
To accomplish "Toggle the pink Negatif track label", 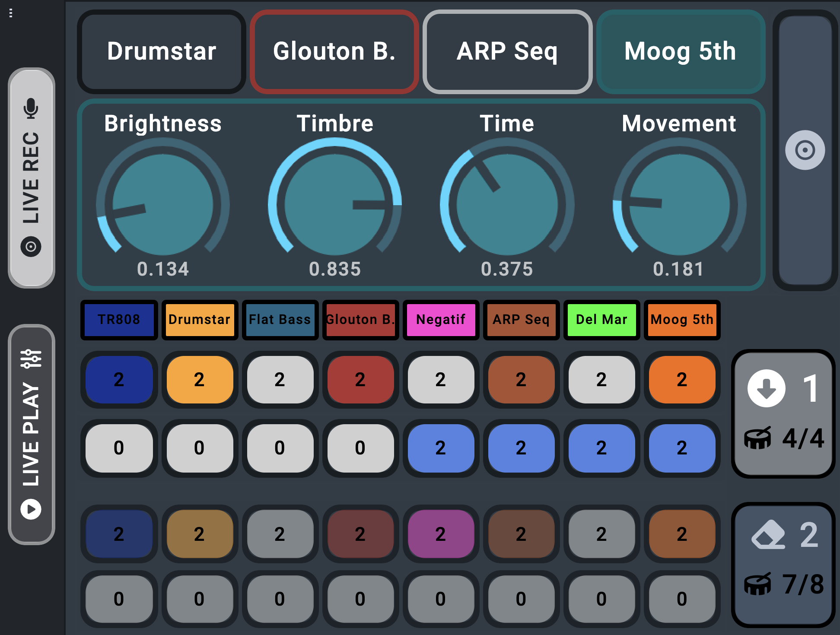I will [440, 320].
